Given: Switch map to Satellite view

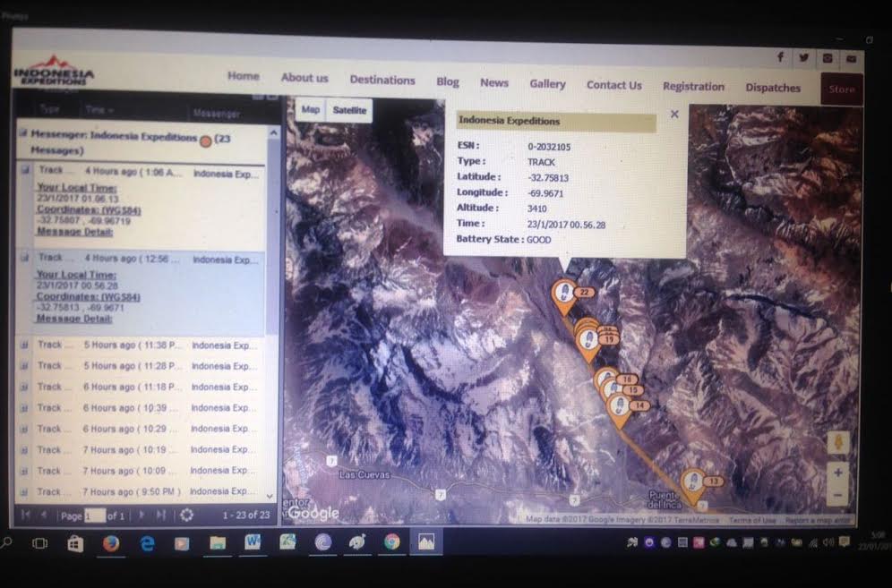Looking at the screenshot, I should pyautogui.click(x=349, y=110).
